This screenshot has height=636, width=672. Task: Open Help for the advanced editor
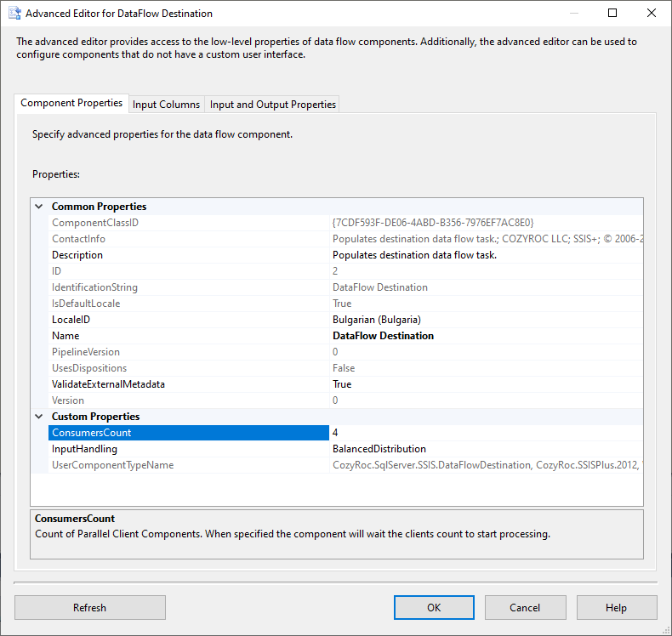616,607
